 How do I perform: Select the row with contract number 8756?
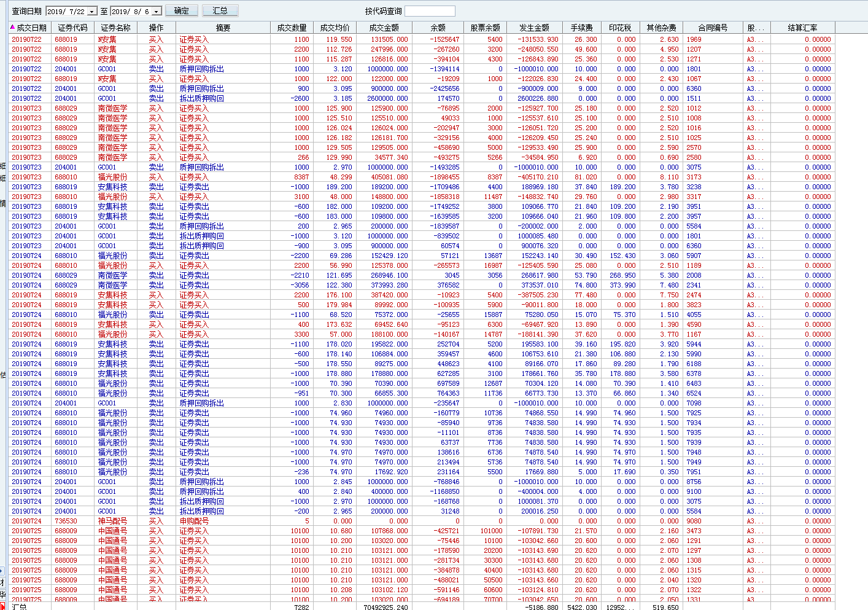pos(422,482)
